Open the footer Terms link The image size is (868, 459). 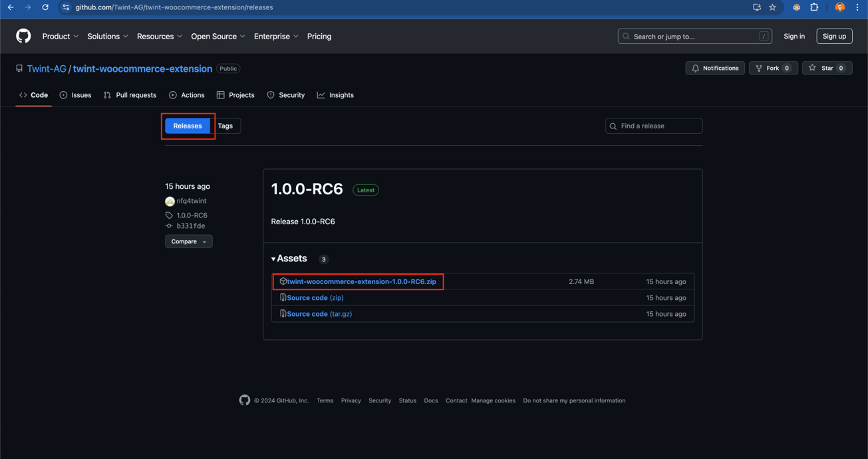pyautogui.click(x=325, y=400)
